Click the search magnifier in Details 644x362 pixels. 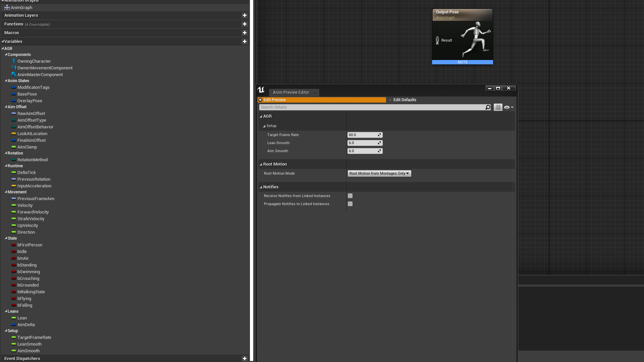tap(488, 107)
